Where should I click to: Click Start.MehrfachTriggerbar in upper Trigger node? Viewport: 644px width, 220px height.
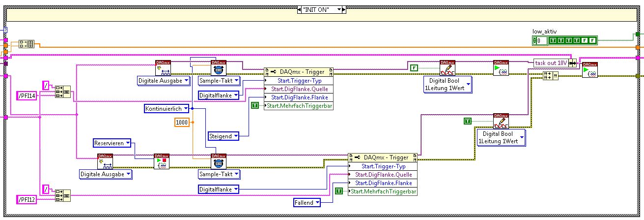click(299, 105)
